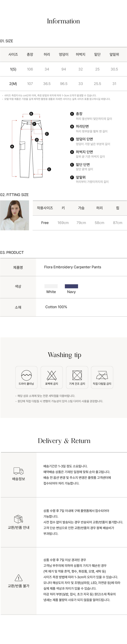Screen dimensions: 127x644
Task: Click the exchange/return box icon
Action: coord(19,519)
